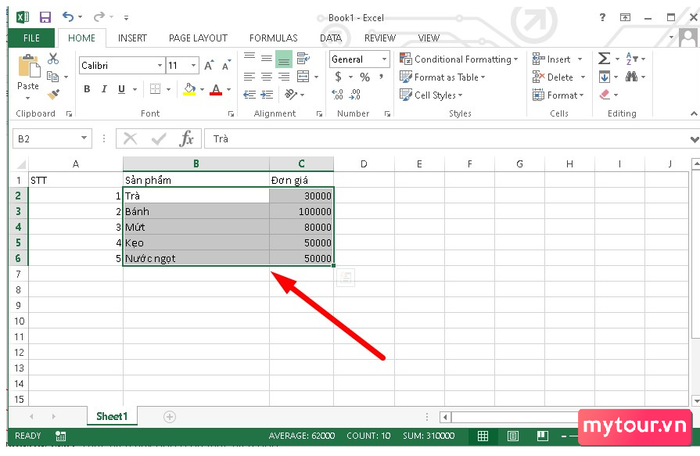The width and height of the screenshot is (700, 456).
Task: Click the Percent Style icon
Action: tap(365, 77)
